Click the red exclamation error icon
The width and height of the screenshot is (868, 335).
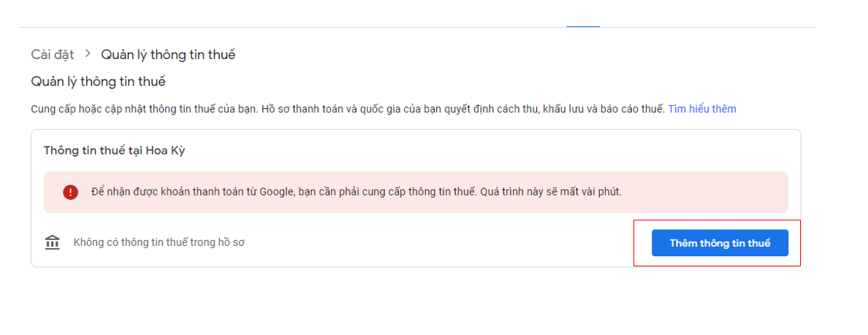tap(70, 192)
